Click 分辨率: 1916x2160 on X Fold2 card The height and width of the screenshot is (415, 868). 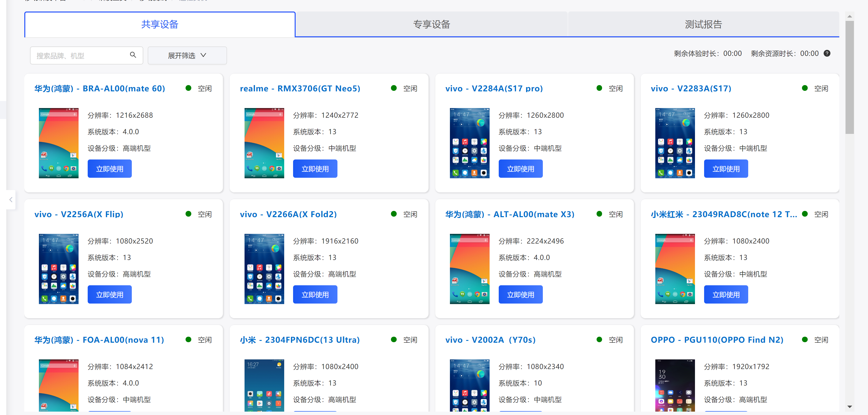pyautogui.click(x=325, y=241)
